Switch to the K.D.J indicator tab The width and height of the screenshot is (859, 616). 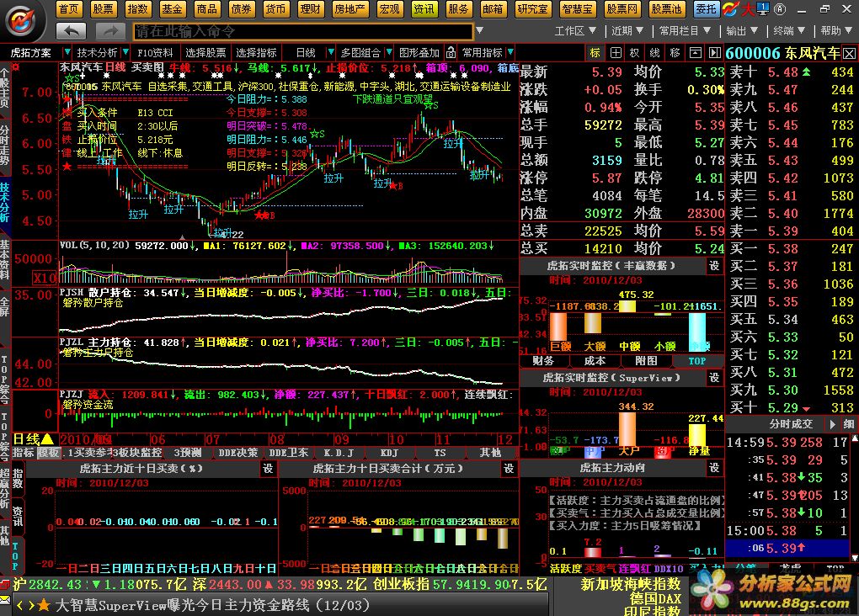point(339,453)
